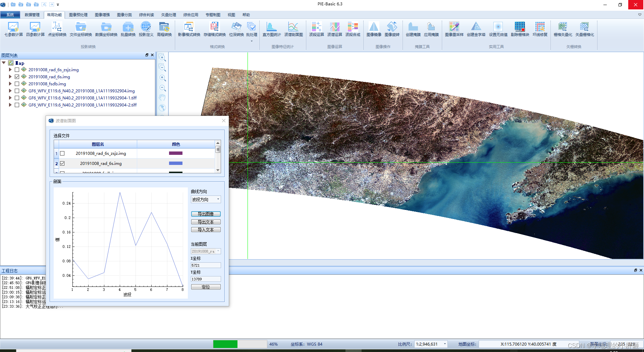Open 图像旋转 tool
This screenshot has width=644, height=352.
point(392,29)
